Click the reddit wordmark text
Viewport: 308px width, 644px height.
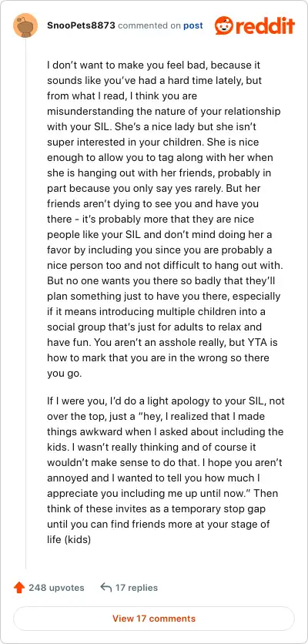click(x=265, y=26)
